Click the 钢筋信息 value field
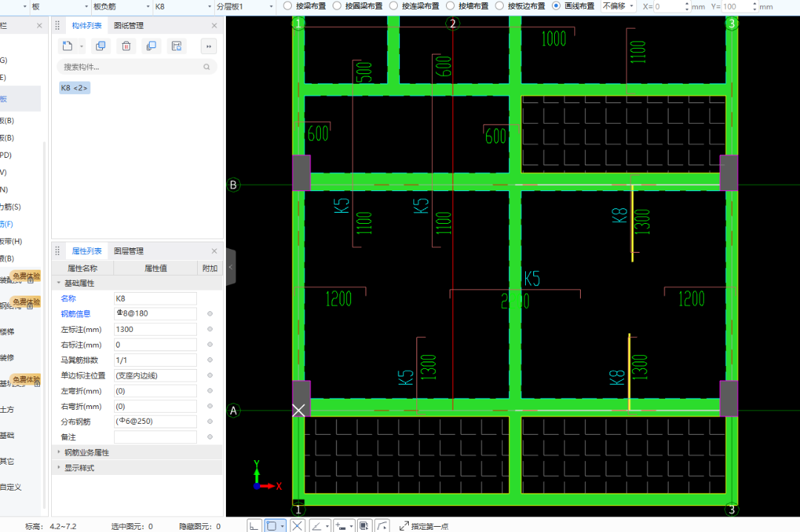Screen dimensions: 800x532 coord(155,313)
